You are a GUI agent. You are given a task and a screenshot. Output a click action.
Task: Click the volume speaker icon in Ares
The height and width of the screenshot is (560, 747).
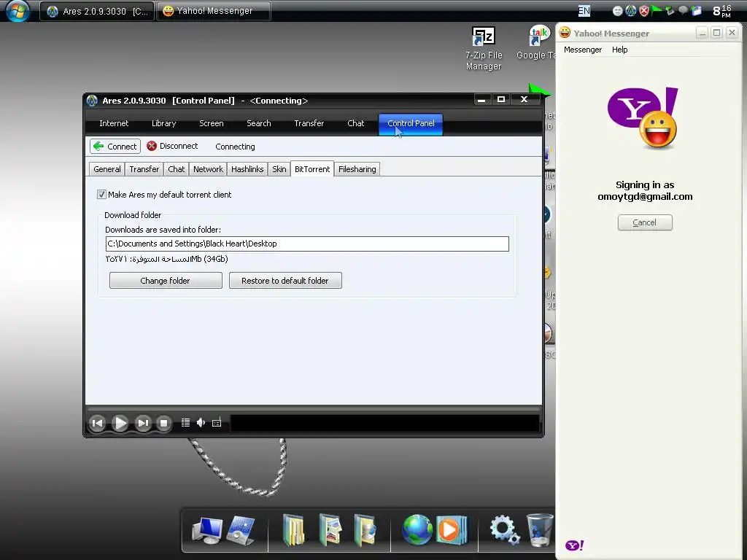[x=201, y=422]
